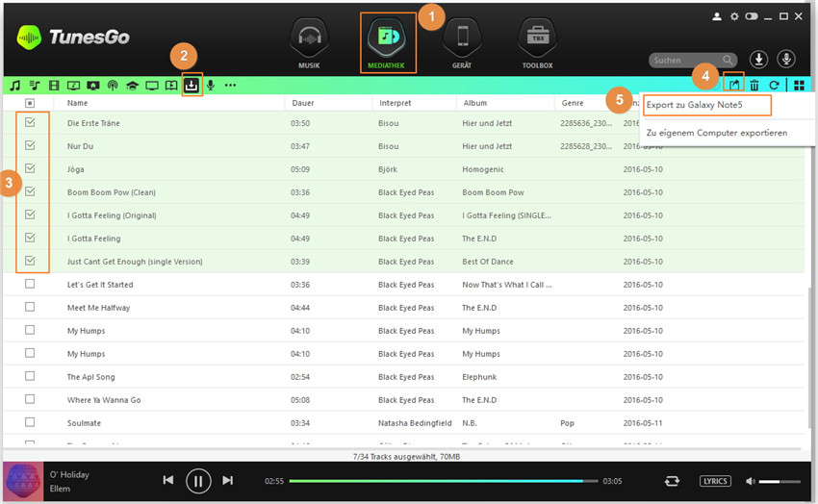Click the TunesGo logo

pyautogui.click(x=73, y=37)
